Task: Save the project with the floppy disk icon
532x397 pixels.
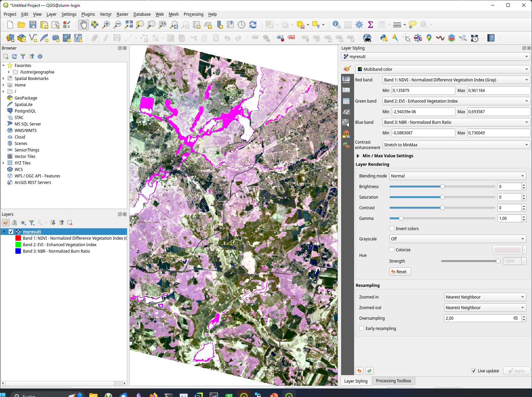Action: (33, 25)
